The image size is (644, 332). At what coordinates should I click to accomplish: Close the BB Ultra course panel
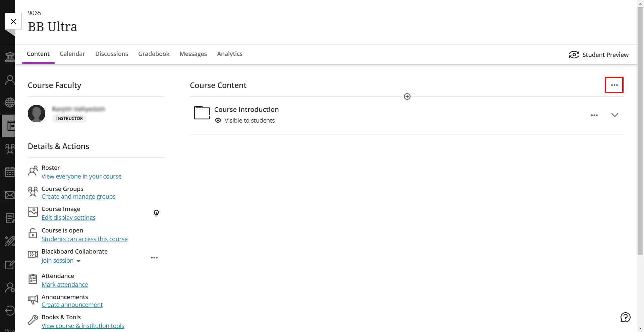pos(13,21)
